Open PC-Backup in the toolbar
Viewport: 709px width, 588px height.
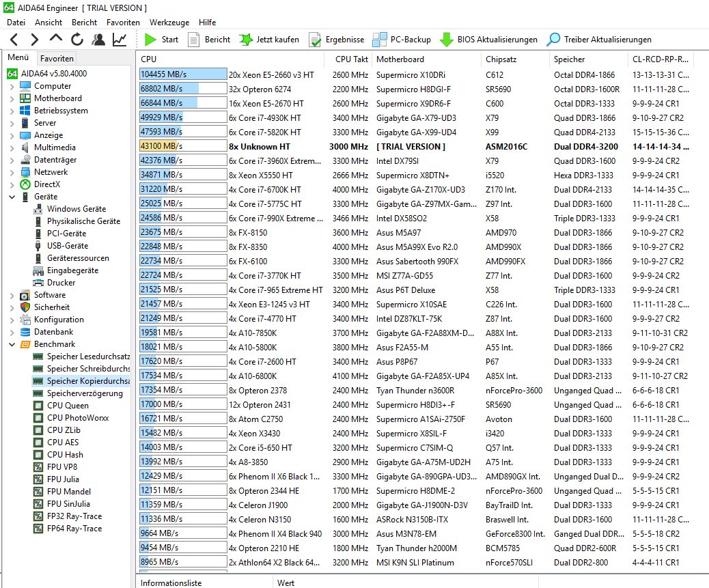(402, 40)
